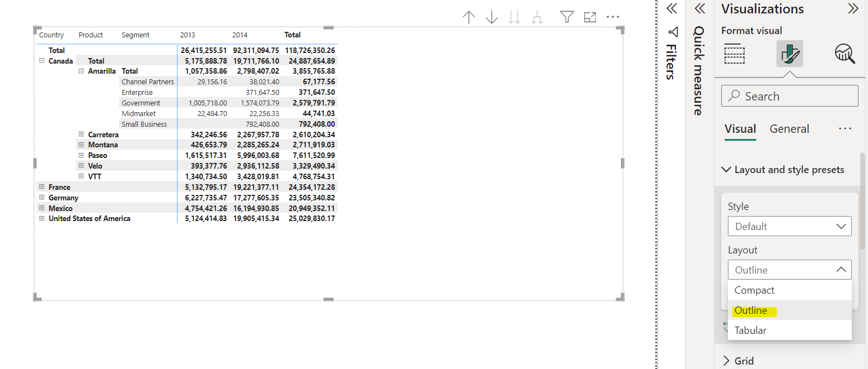Click the 29,156.16 value cell
This screenshot has height=369, width=868.
point(212,82)
